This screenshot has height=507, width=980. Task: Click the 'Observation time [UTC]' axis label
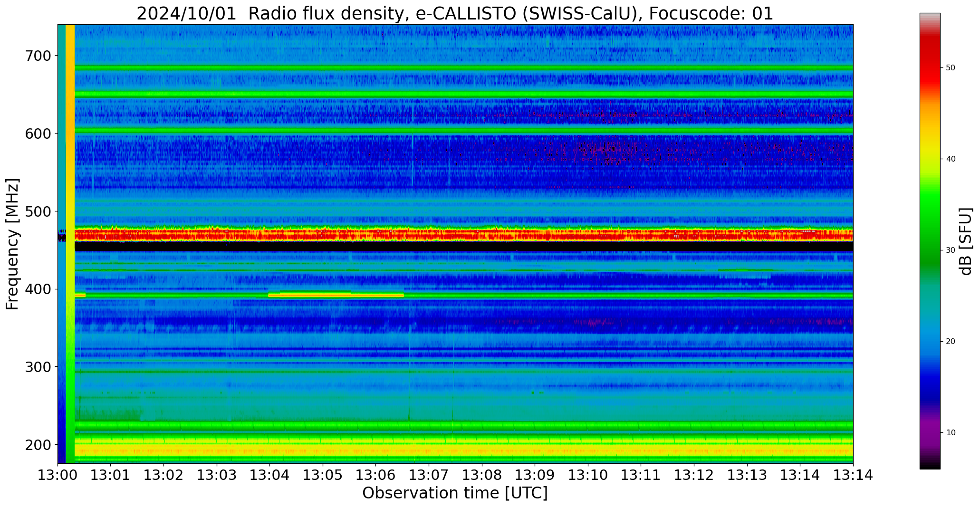click(455, 493)
